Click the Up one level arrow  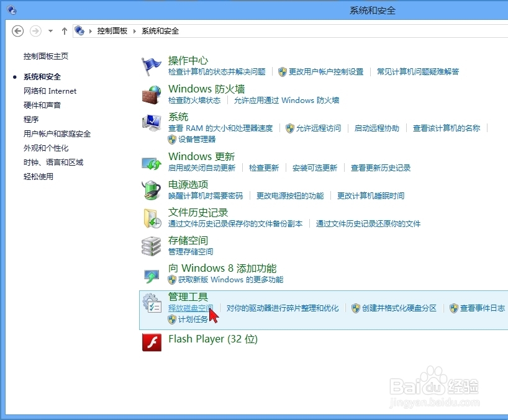[x=65, y=31]
